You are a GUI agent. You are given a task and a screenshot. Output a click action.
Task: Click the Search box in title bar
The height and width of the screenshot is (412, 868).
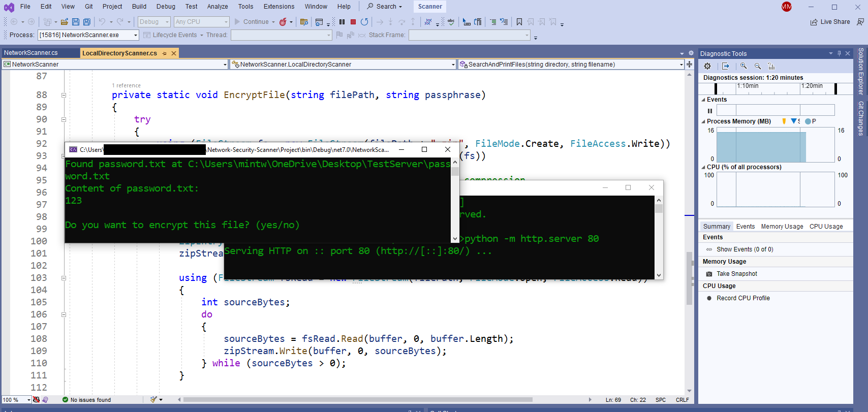[384, 7]
